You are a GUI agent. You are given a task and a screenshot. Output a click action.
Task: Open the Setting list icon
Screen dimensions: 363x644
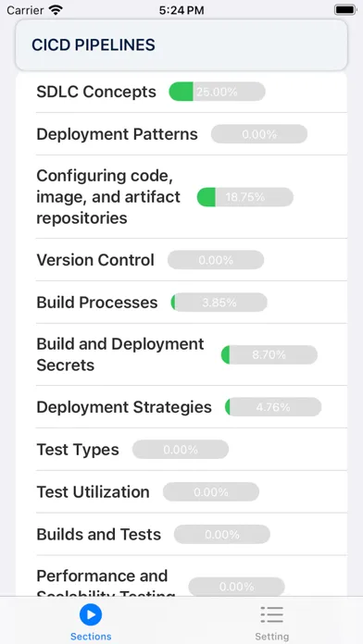click(x=271, y=614)
